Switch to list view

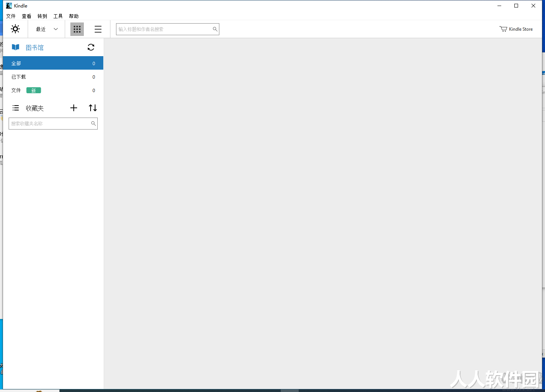point(98,29)
